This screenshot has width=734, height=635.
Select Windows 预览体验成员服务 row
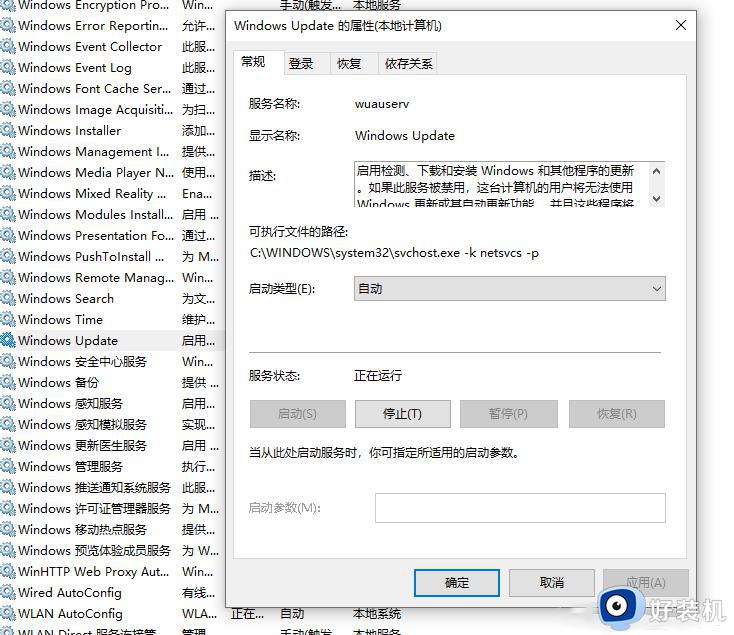coord(112,550)
